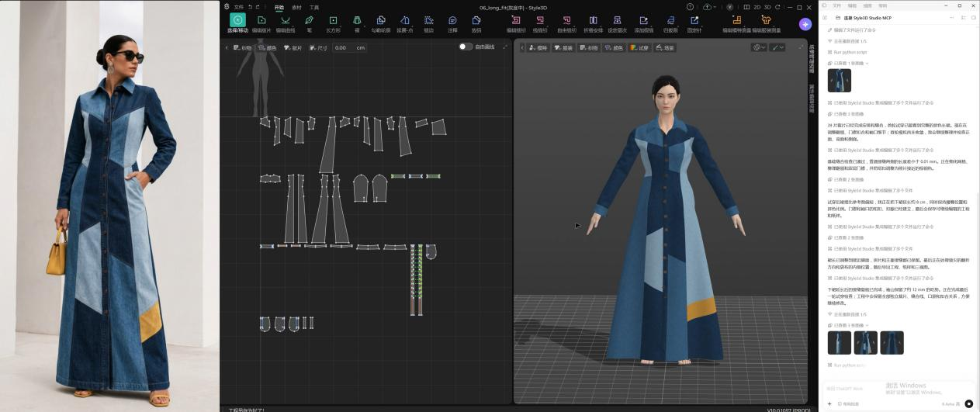980x412 pixels.
Task: Open user account avatar icon
Action: click(729, 7)
